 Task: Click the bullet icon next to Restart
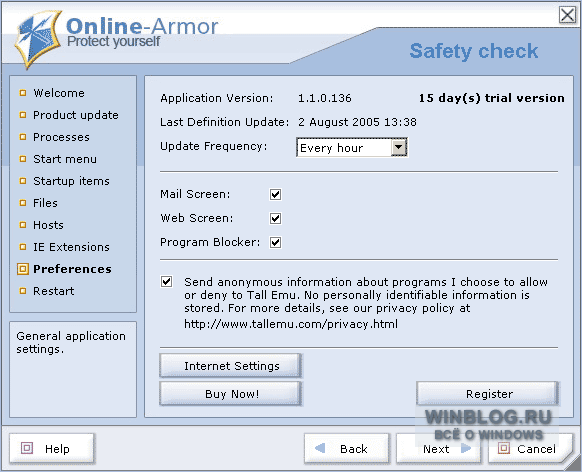23,291
